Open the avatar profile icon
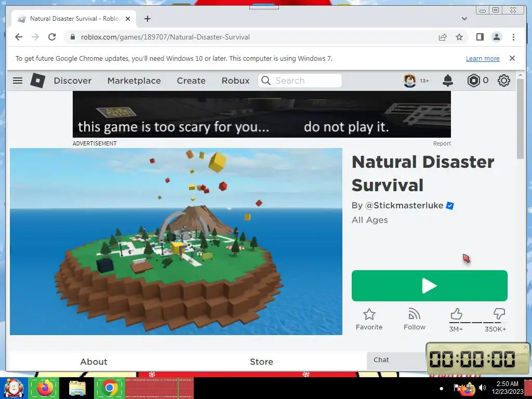 click(x=409, y=81)
